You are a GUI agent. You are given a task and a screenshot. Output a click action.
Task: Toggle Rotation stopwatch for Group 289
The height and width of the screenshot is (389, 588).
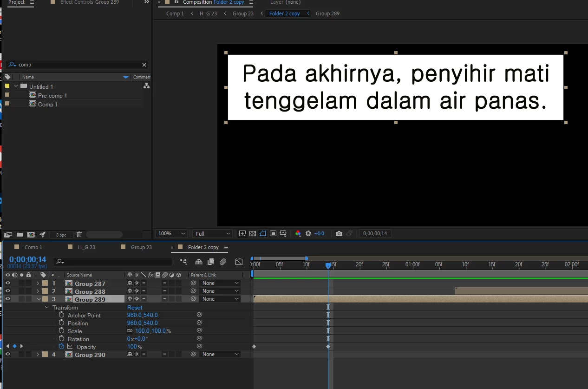click(61, 339)
